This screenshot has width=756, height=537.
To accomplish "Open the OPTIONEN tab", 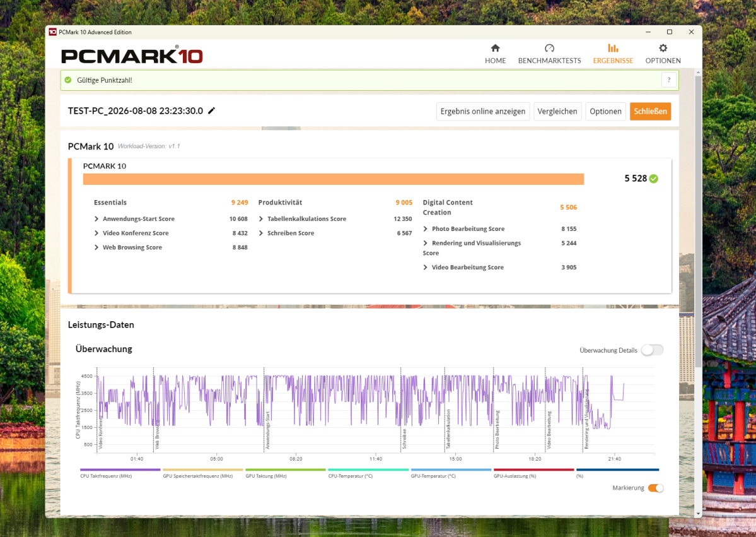I will [x=663, y=54].
